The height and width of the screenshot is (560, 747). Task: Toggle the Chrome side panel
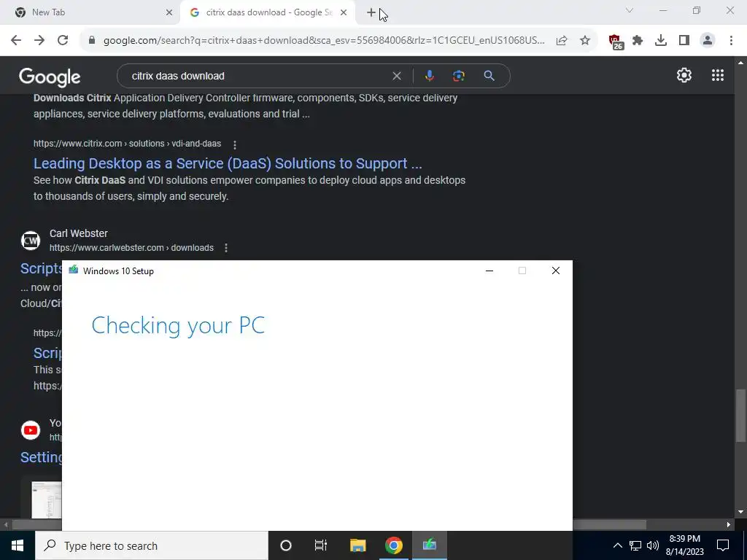point(684,41)
